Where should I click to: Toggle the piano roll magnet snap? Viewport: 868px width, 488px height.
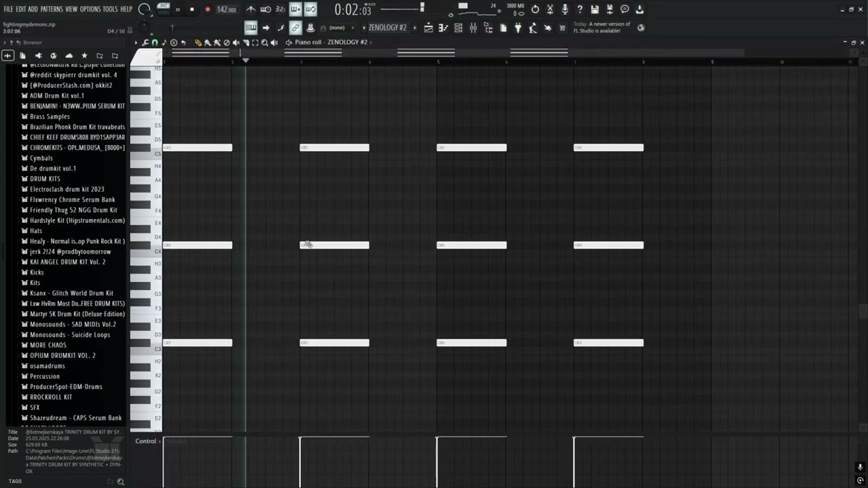[155, 43]
